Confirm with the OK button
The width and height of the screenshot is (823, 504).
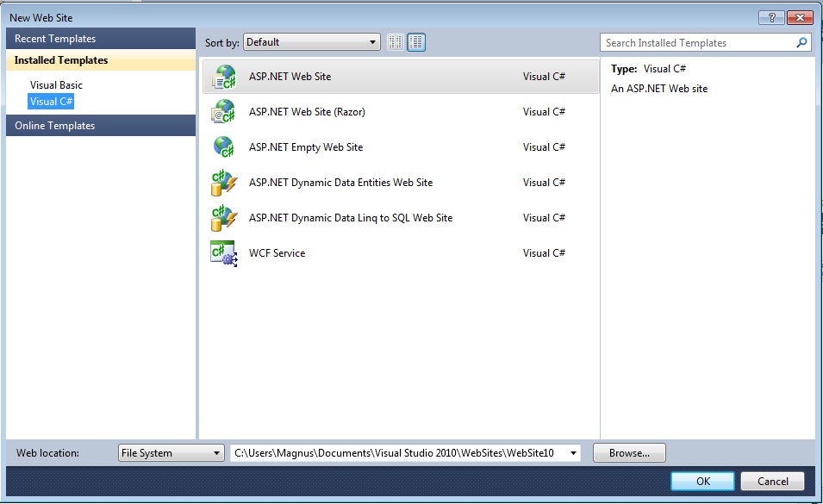coord(703,481)
